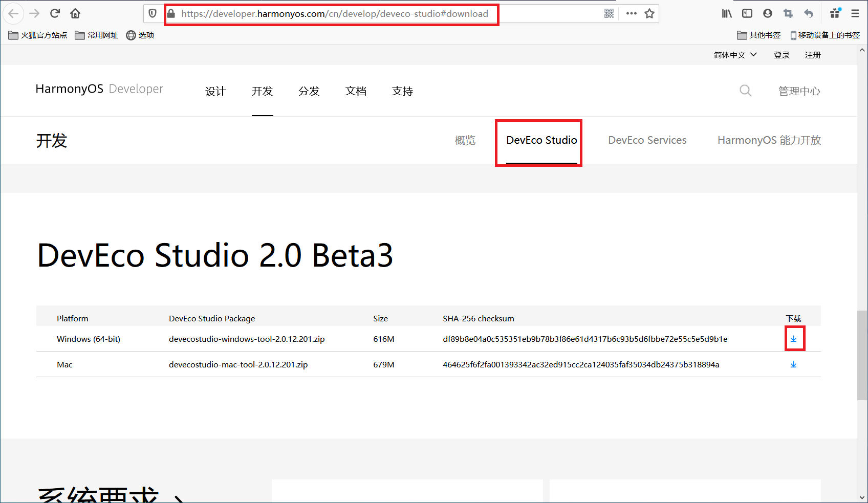Image resolution: width=868 pixels, height=503 pixels.
Task: Click the Mac SHA-256 checksum starting 464625f6
Action: coord(581,364)
